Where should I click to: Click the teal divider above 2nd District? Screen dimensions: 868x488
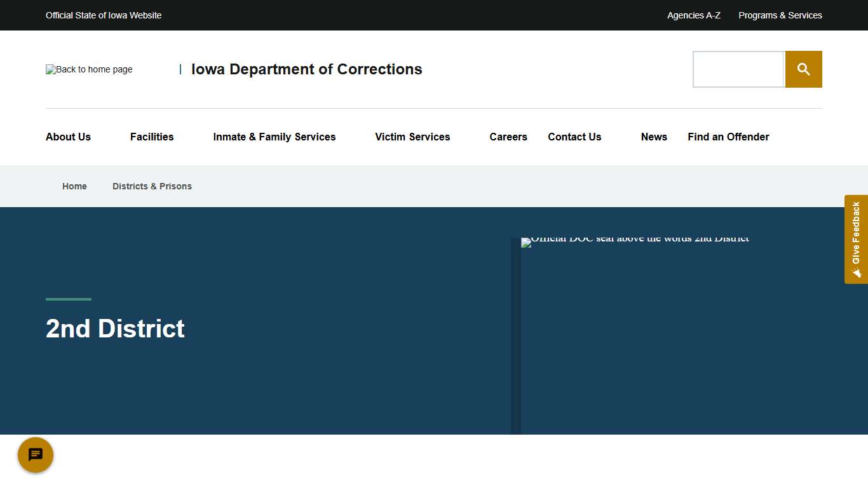68,299
